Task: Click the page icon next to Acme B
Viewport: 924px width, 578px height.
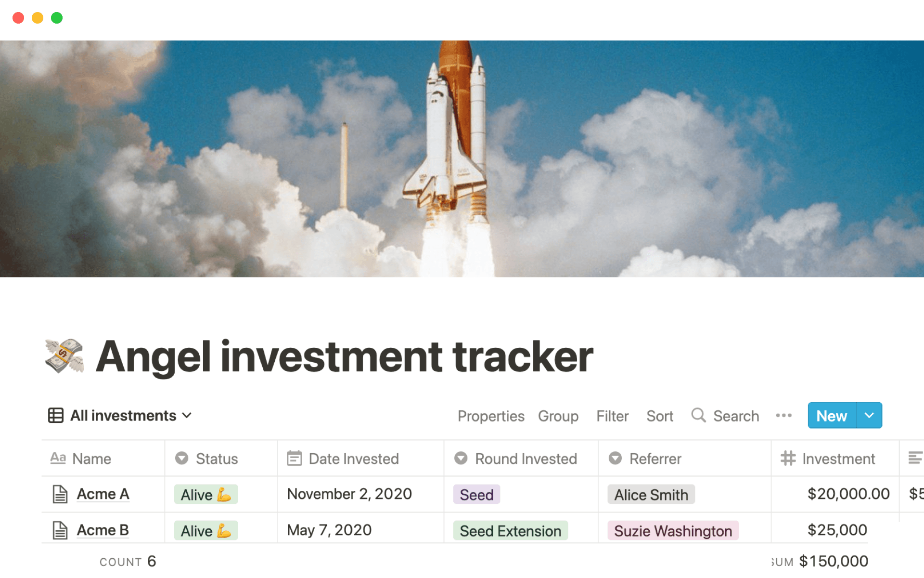Action: [60, 530]
